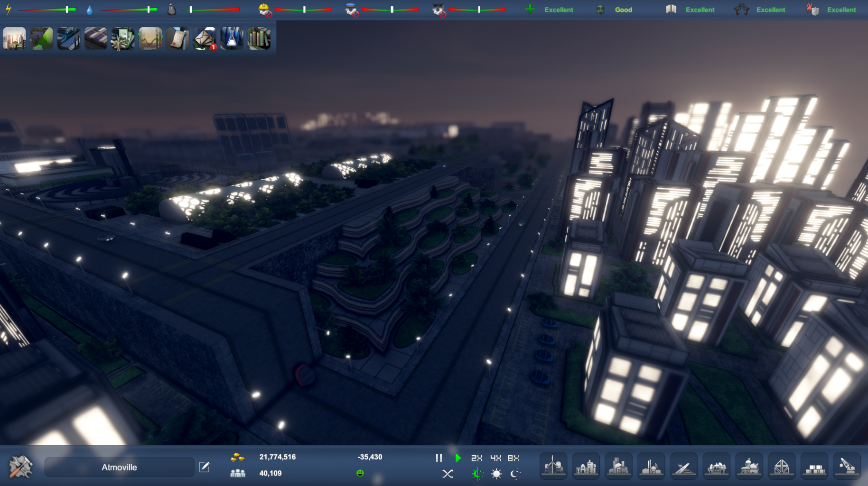The height and width of the screenshot is (486, 868).
Task: Click the hard hat worker employment icon
Action: pyautogui.click(x=265, y=9)
